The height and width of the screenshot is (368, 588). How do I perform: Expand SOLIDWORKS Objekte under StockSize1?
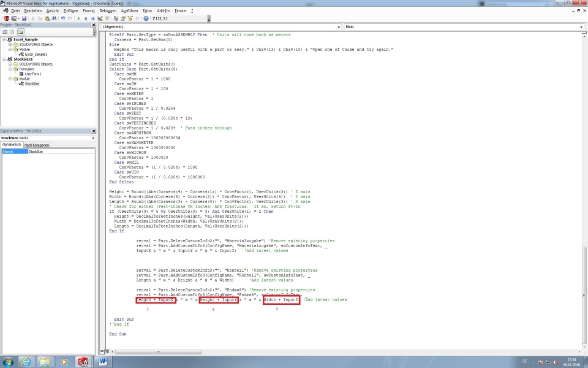(10, 64)
